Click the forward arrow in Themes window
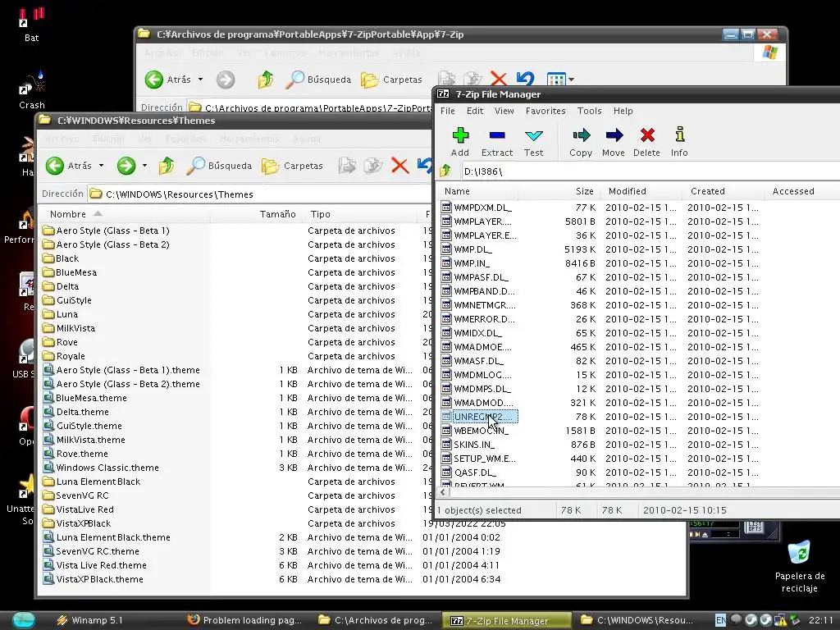The width and height of the screenshot is (840, 630). [126, 166]
